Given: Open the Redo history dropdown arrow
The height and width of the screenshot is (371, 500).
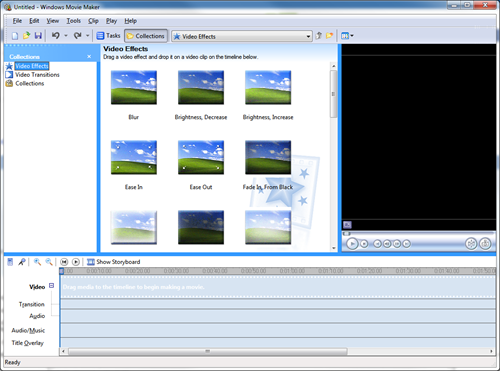Looking at the screenshot, I should pyautogui.click(x=88, y=36).
